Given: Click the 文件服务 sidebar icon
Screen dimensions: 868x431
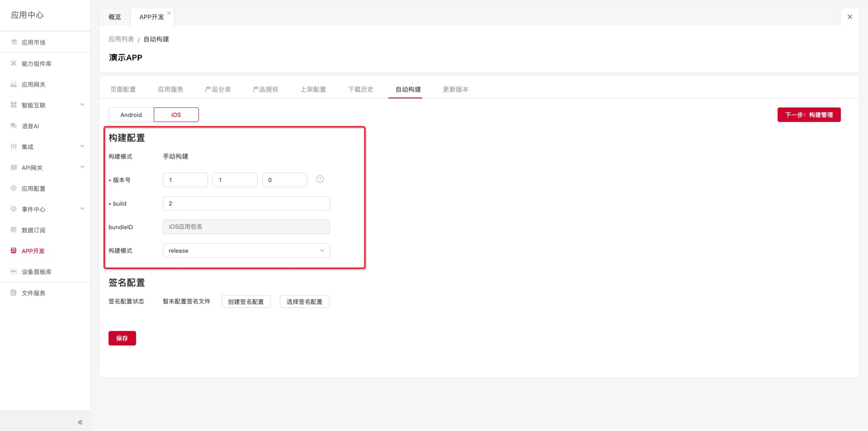Looking at the screenshot, I should pos(14,292).
